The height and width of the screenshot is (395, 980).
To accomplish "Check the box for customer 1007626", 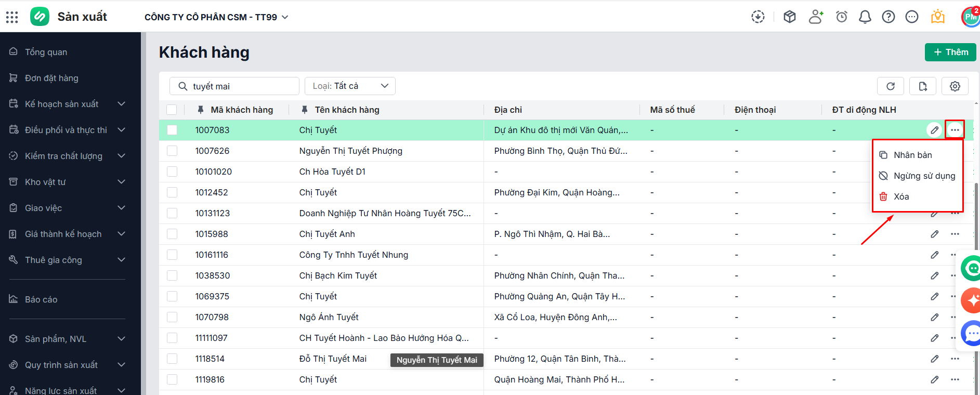I will pos(172,151).
